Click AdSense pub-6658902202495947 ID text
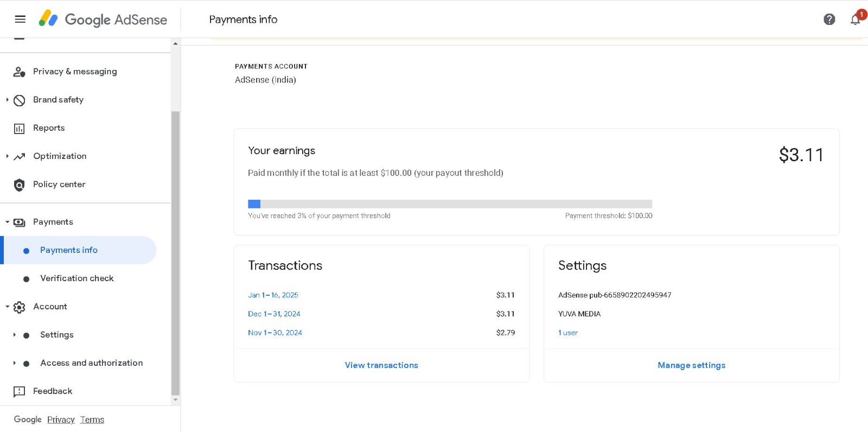The height and width of the screenshot is (432, 868). (x=615, y=295)
